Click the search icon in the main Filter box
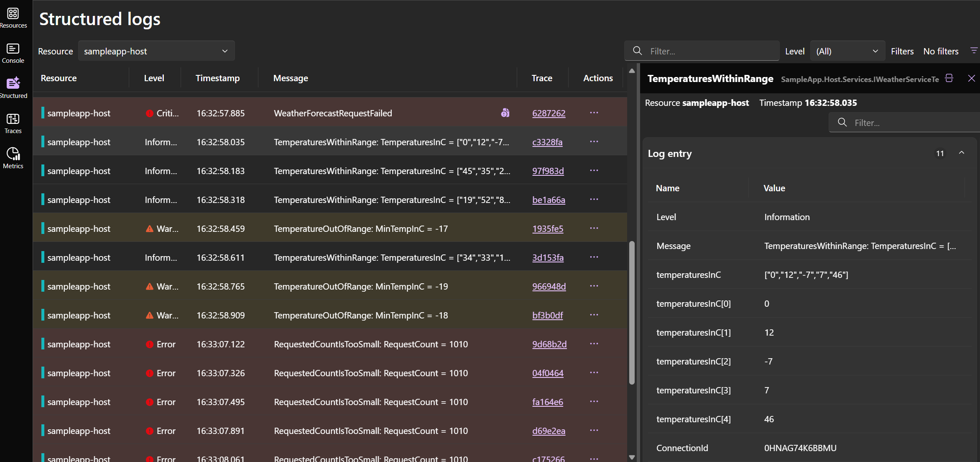The image size is (980, 462). click(x=637, y=51)
